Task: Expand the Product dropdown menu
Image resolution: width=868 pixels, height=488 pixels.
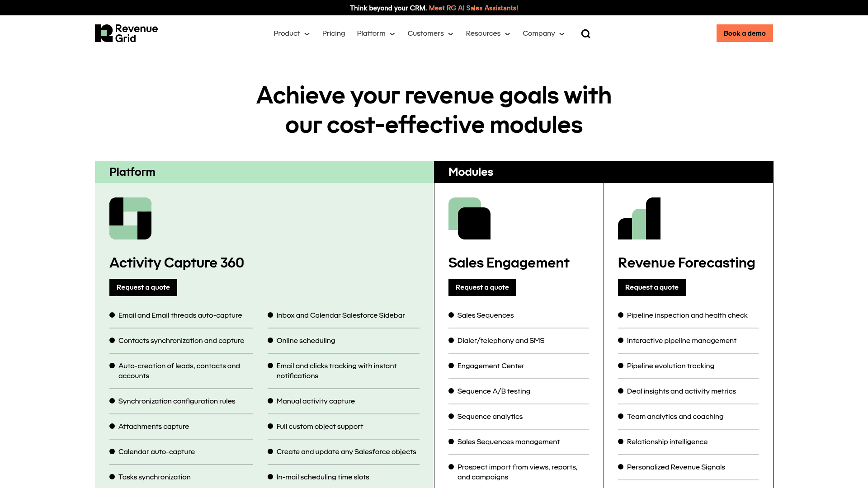Action: pyautogui.click(x=292, y=33)
